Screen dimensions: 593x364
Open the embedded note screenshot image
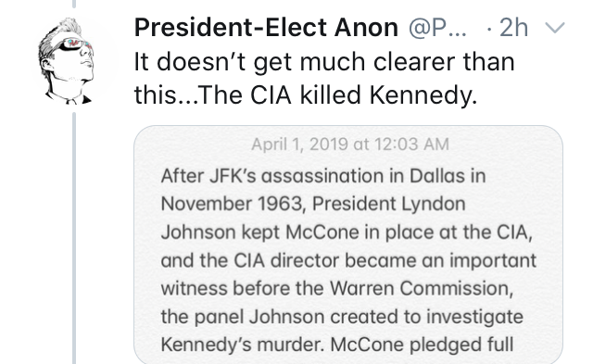point(348,245)
